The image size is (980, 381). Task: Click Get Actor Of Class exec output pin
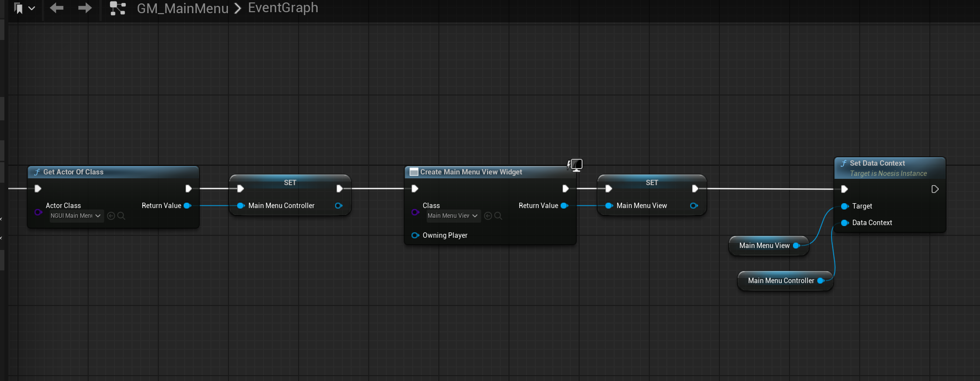[x=188, y=189]
